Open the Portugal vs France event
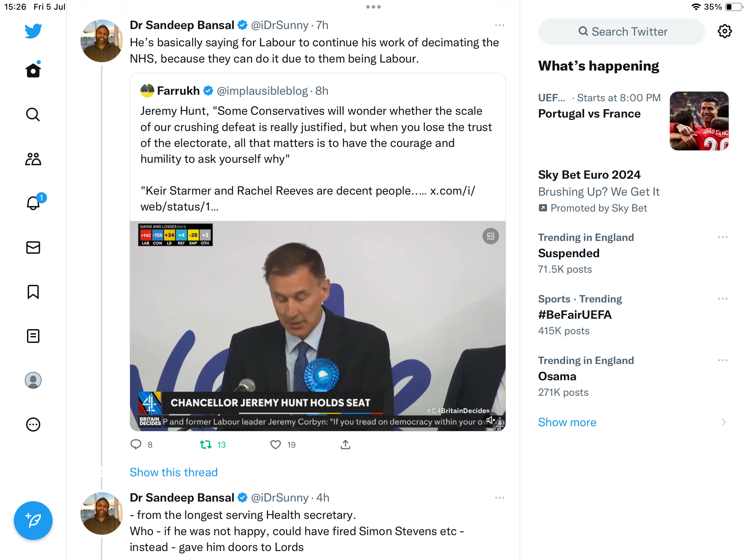 (x=589, y=114)
